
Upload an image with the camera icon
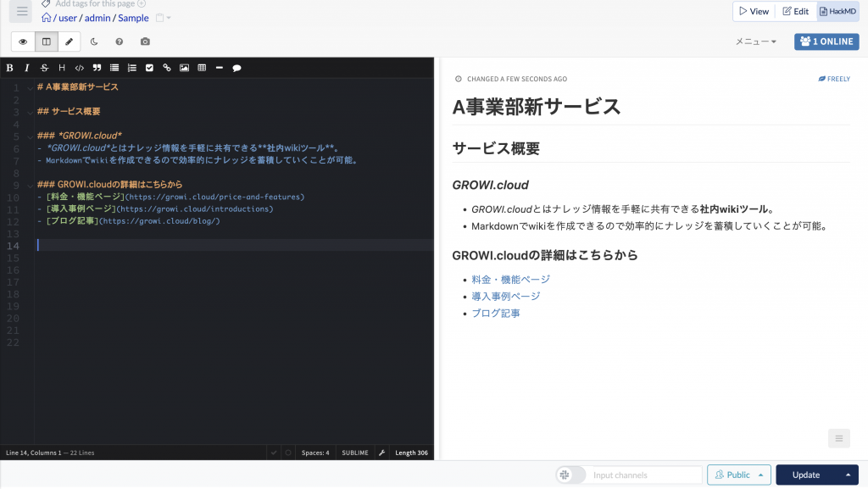coord(145,42)
